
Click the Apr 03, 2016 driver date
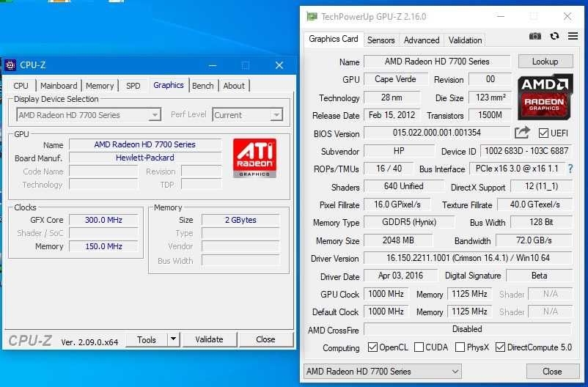[401, 276]
